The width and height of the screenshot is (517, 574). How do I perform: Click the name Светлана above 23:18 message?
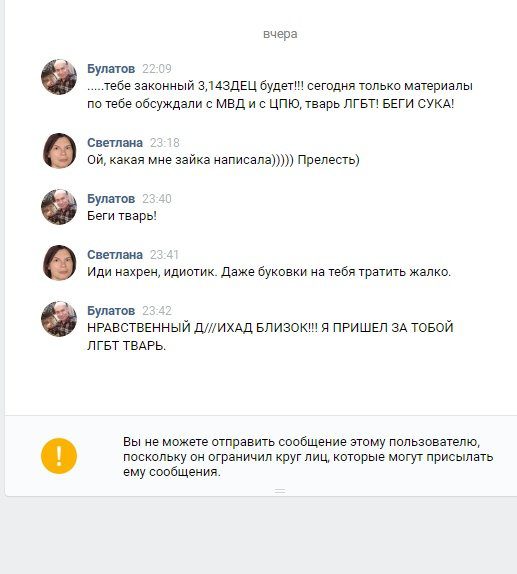115,142
